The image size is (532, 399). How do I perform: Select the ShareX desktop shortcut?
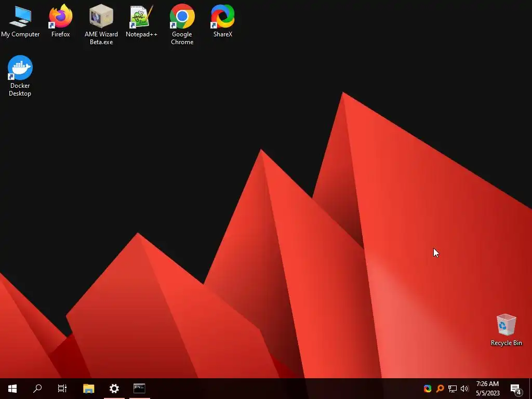tap(222, 21)
